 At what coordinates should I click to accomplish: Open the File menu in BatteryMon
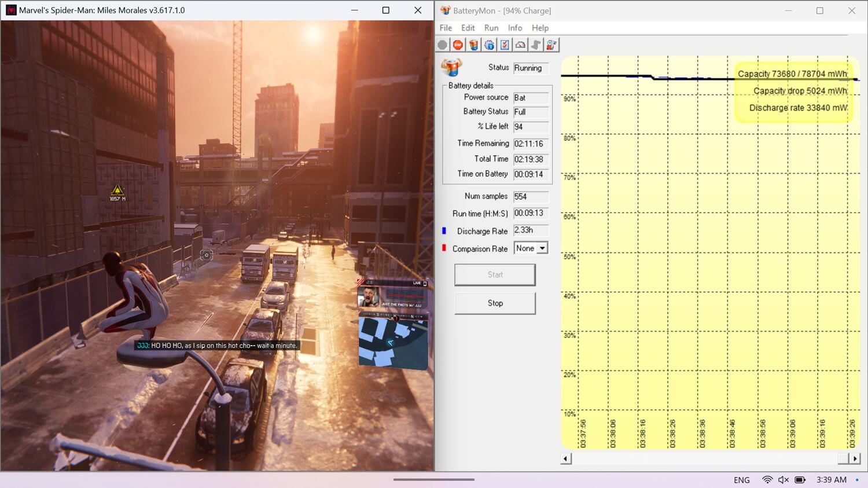tap(446, 28)
